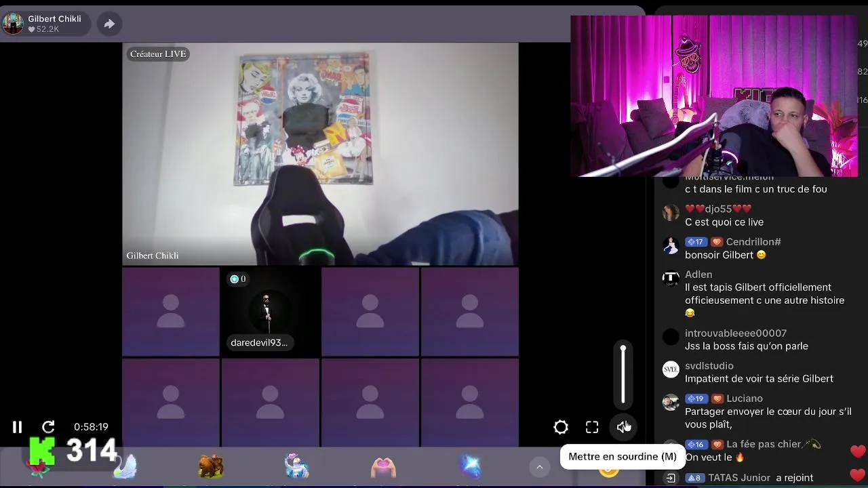Click the coin count badge on the daredevil93 tile
Image resolution: width=868 pixels, height=488 pixels.
(x=238, y=279)
